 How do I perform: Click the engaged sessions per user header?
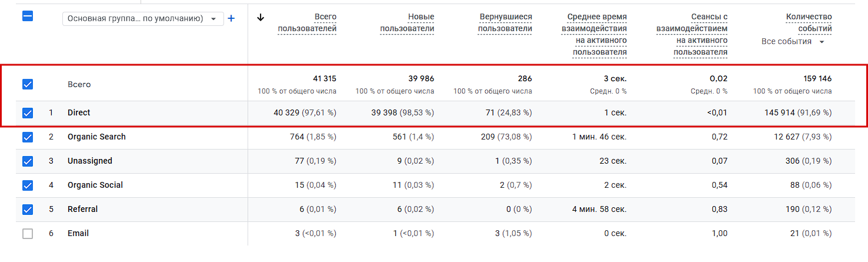point(692,35)
